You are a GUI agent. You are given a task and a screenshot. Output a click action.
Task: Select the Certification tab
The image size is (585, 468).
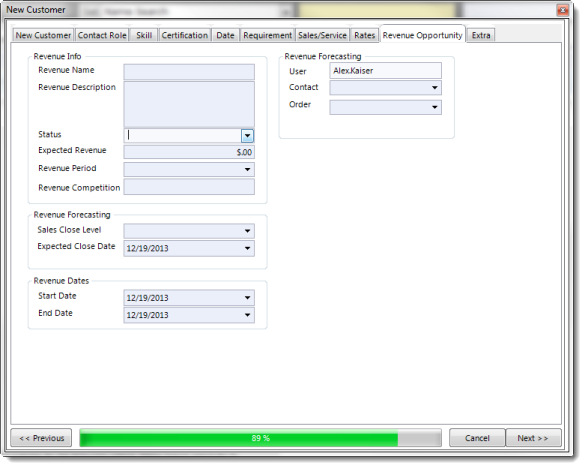coord(185,35)
